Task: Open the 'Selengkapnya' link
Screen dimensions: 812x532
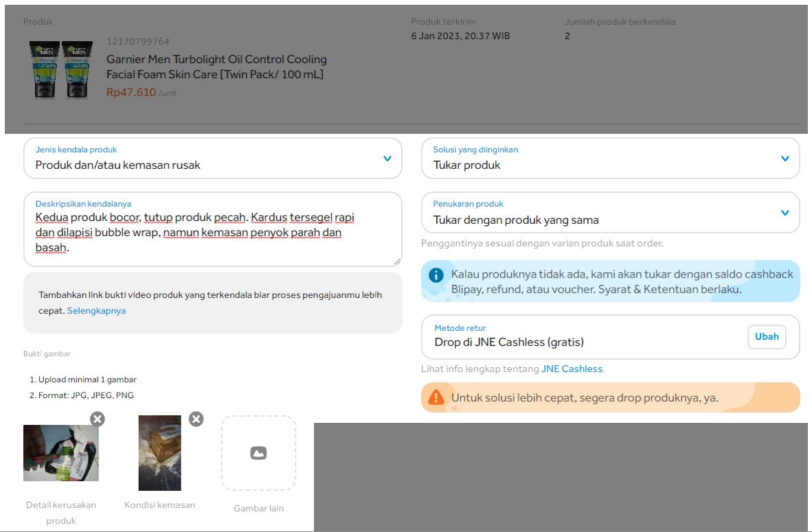Action: coord(96,310)
